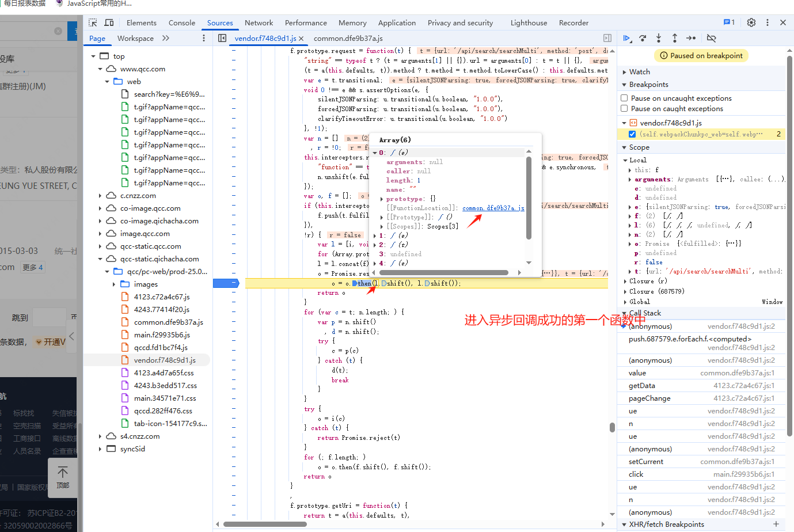Viewport: 794px width, 532px height.
Task: Enable Pause on uncaught exceptions
Action: coord(624,98)
